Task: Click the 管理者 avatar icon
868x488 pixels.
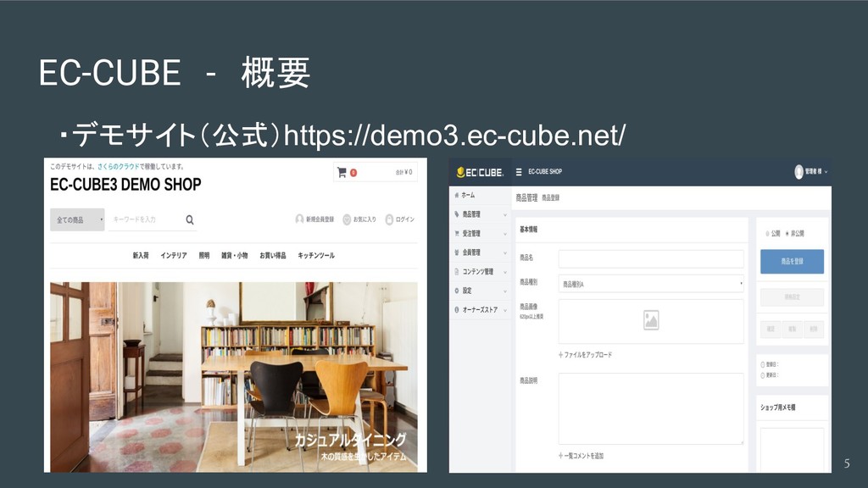Action: [798, 172]
